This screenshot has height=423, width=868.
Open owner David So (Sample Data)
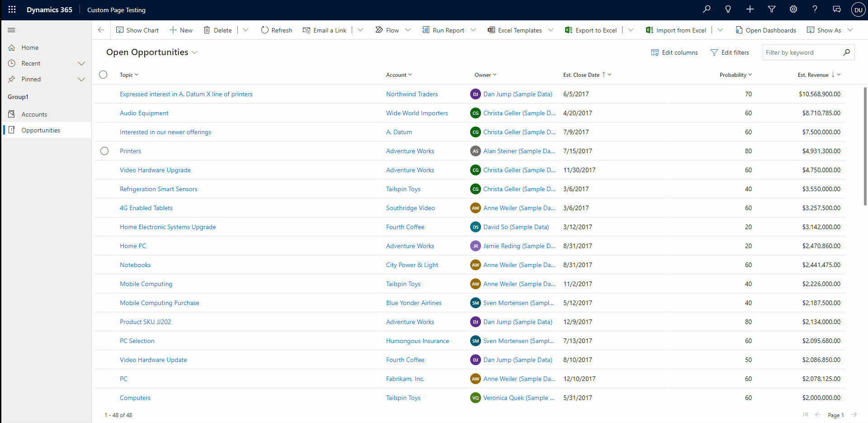coord(516,227)
